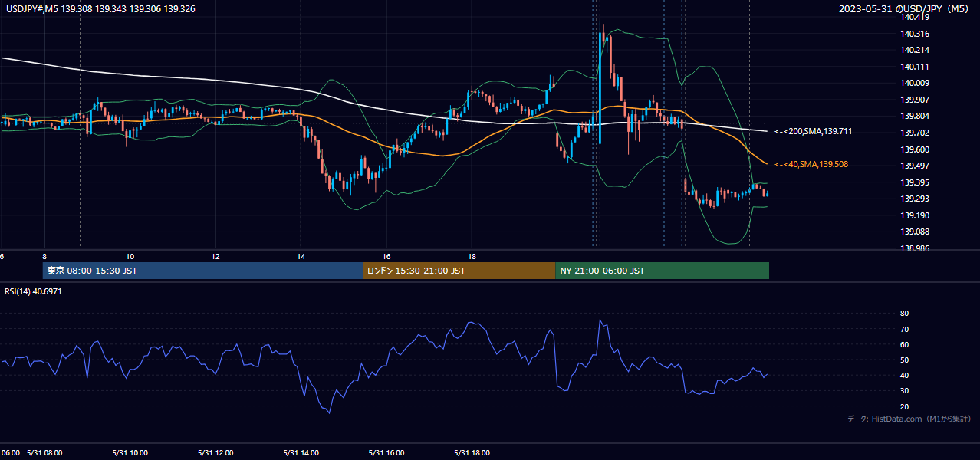Click the 2023-05-31 USD/JPY (M5) heading
980x460 pixels.
905,8
